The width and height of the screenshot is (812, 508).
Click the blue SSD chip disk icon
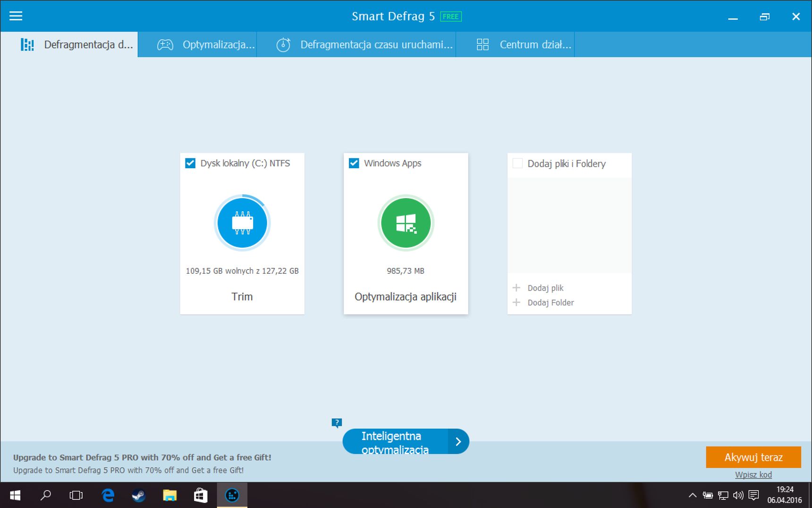tap(242, 223)
